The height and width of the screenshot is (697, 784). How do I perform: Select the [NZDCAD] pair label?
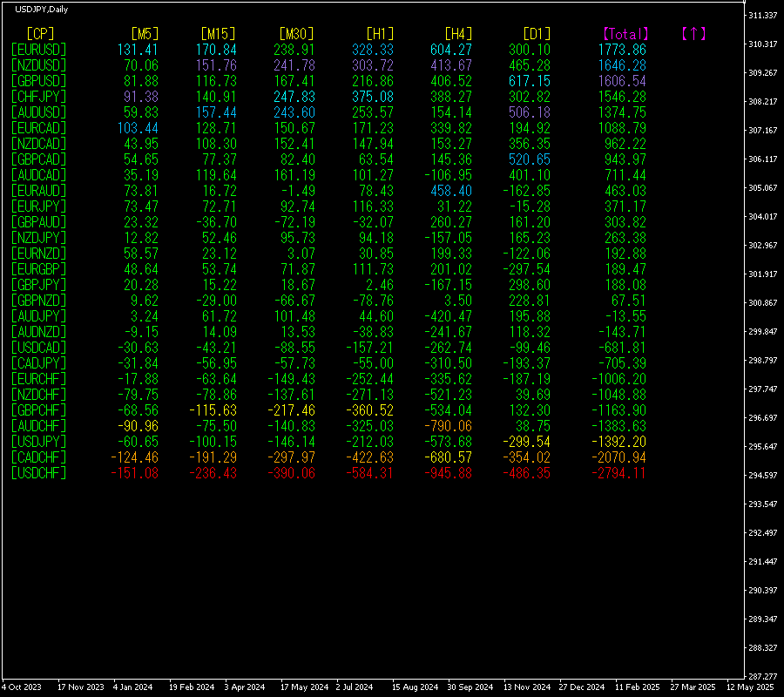(x=38, y=144)
